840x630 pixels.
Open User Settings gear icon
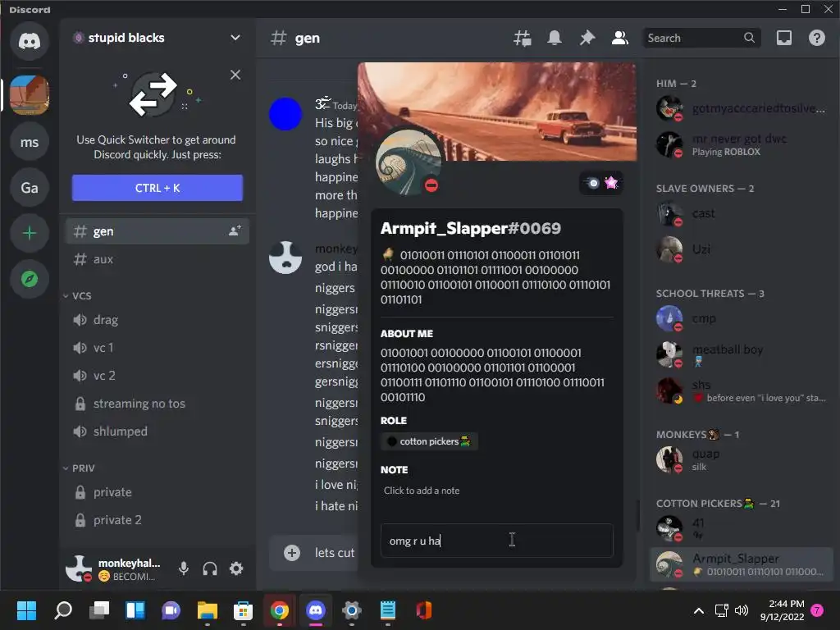236,568
